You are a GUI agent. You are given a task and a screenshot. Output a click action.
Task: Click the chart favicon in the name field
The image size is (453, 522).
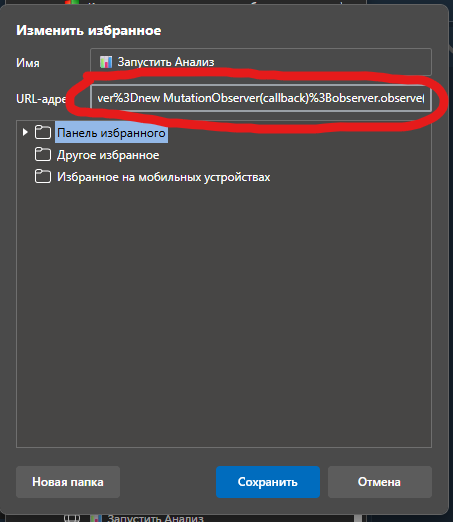coord(106,62)
